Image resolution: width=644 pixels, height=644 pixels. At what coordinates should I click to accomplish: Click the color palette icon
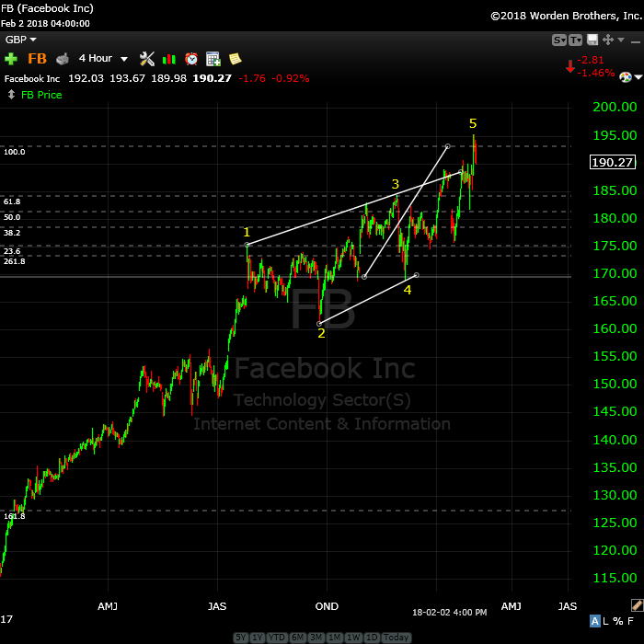[625, 77]
